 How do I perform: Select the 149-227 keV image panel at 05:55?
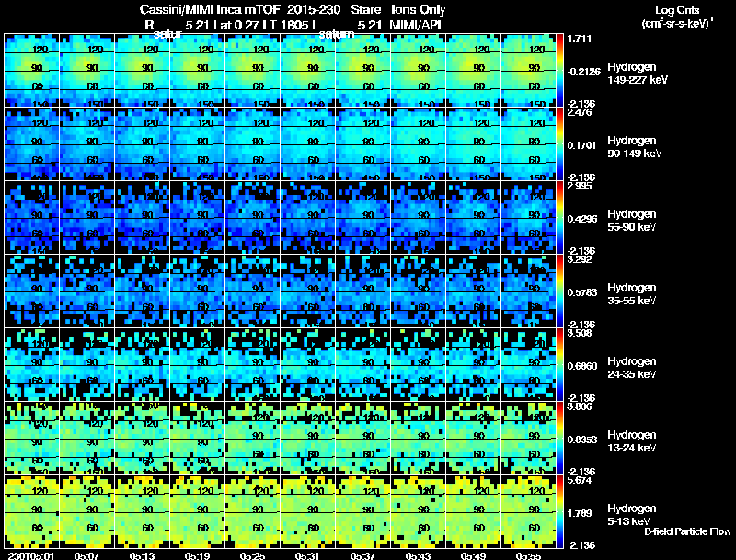tap(528, 71)
